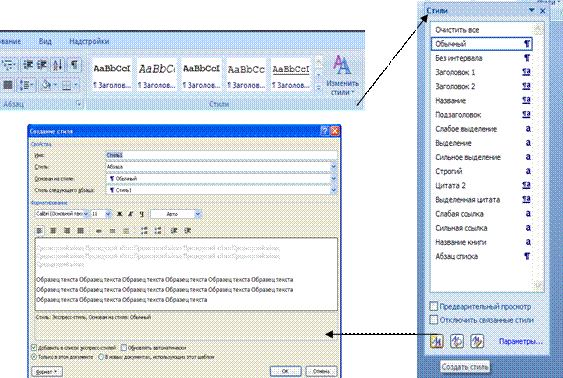Click the Изменить стили button
This screenshot has height=378, width=563.
click(x=342, y=75)
